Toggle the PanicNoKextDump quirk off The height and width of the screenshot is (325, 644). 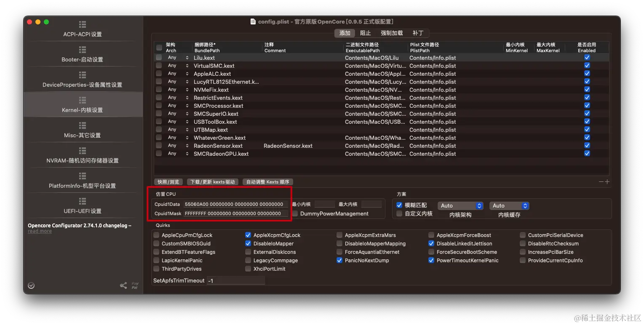[x=339, y=261]
